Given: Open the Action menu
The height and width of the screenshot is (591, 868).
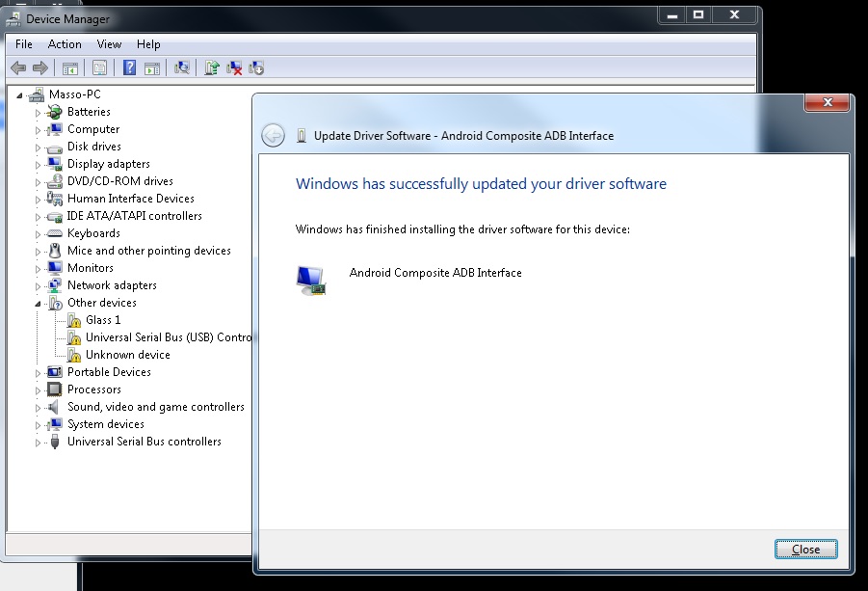Looking at the screenshot, I should [x=65, y=44].
